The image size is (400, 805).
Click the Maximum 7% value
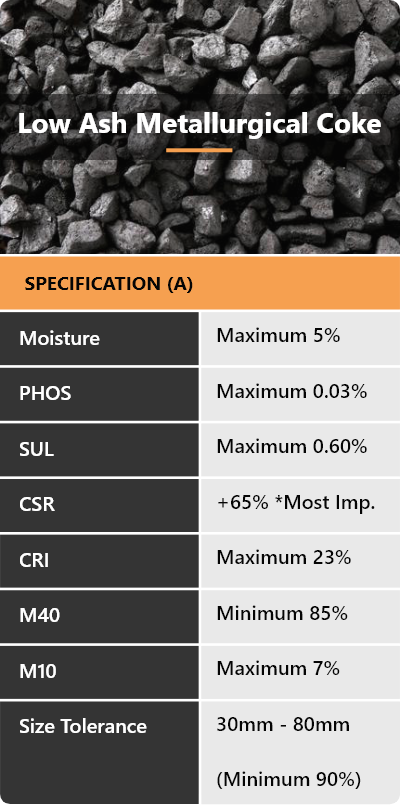(278, 668)
